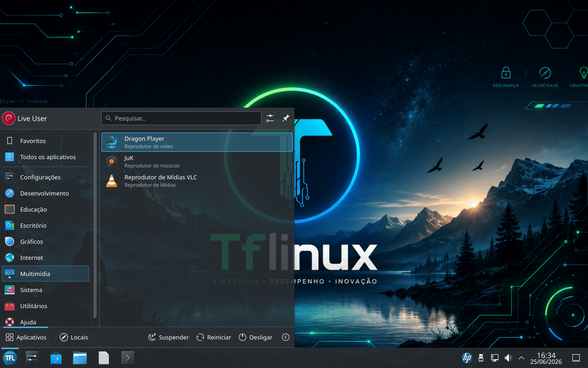Open Sistema category
This screenshot has height=368, width=588.
pos(45,290)
